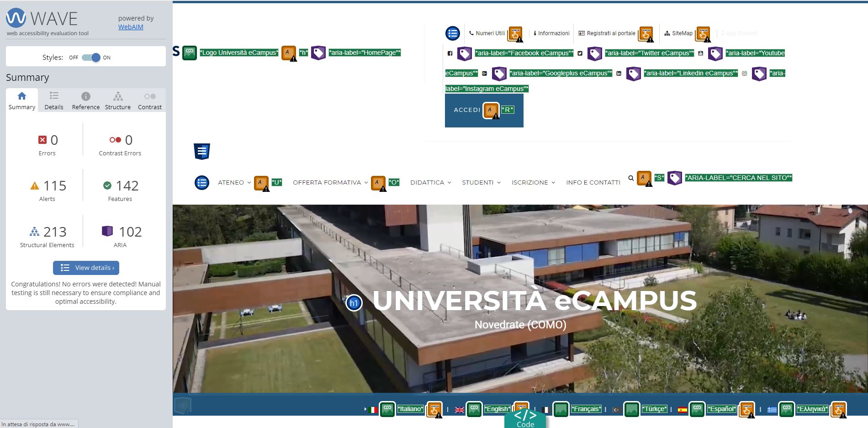
Task: Click the green Features checkmark icon
Action: point(107,185)
